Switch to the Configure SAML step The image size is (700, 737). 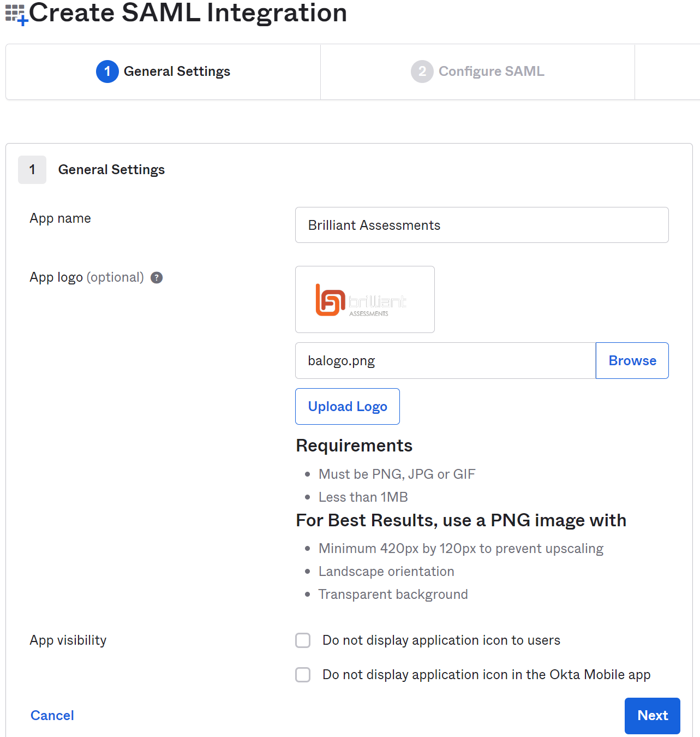[x=477, y=72]
